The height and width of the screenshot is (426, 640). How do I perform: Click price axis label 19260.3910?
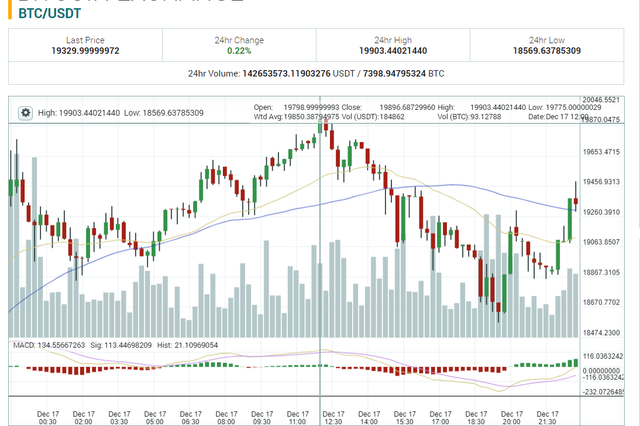[x=601, y=212]
